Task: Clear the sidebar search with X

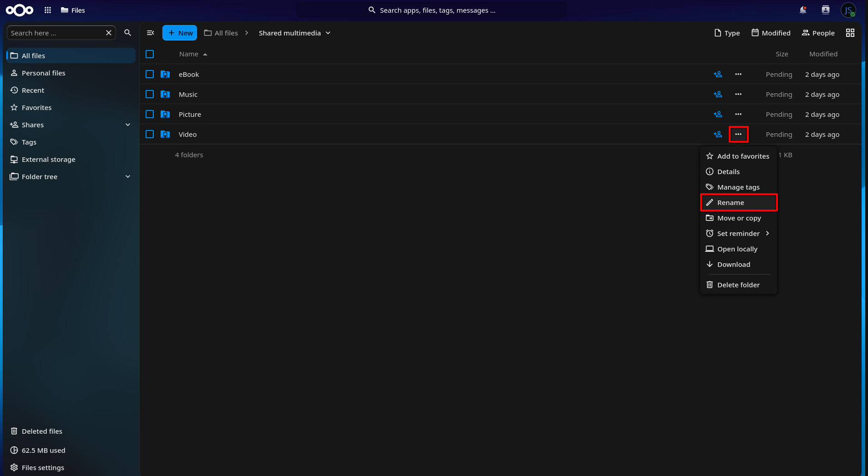Action: point(109,33)
